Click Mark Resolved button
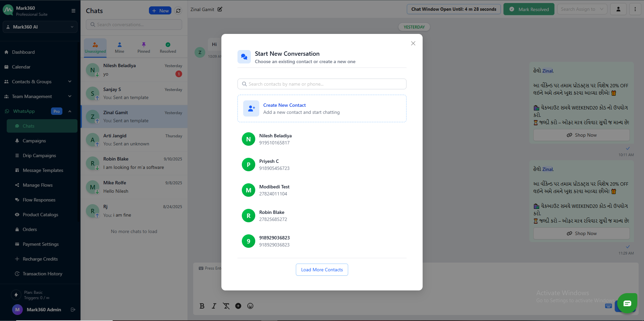This screenshot has height=321, width=644. (x=529, y=9)
